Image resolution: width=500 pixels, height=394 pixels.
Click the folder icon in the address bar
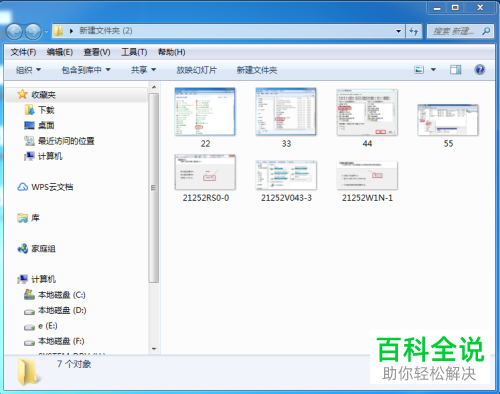(59, 31)
